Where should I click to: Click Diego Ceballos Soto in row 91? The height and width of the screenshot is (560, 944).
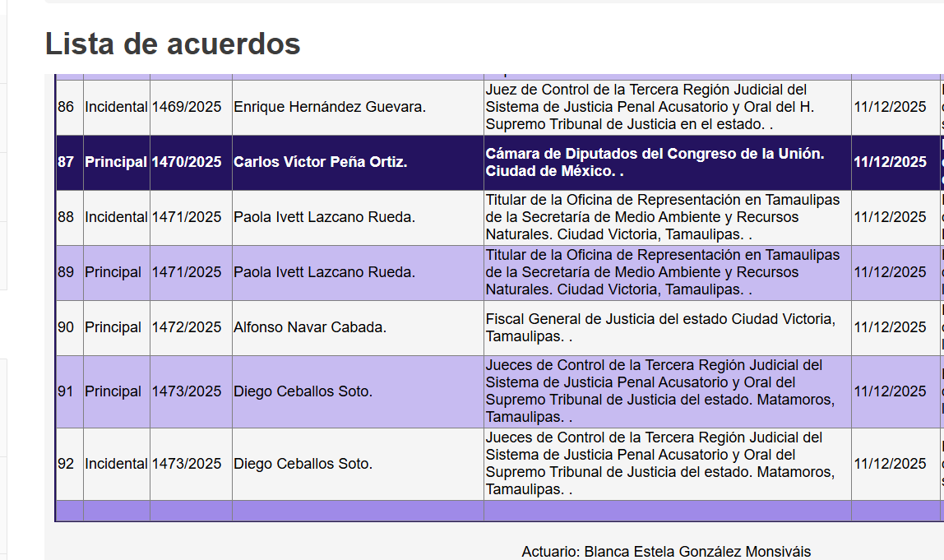tap(303, 391)
